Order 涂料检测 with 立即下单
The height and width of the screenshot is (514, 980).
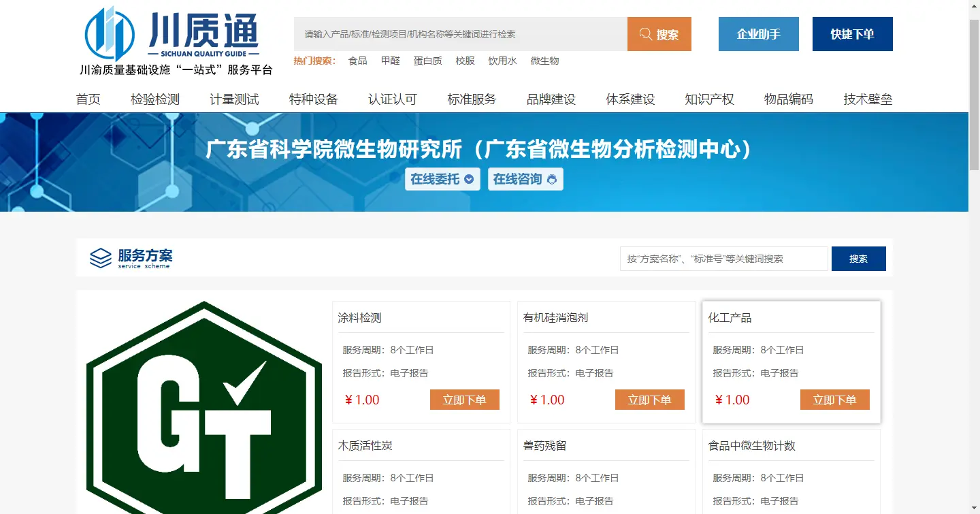point(464,400)
